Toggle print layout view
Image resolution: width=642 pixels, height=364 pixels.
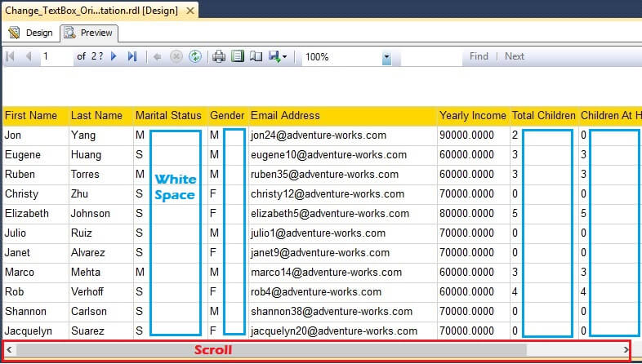[238, 56]
